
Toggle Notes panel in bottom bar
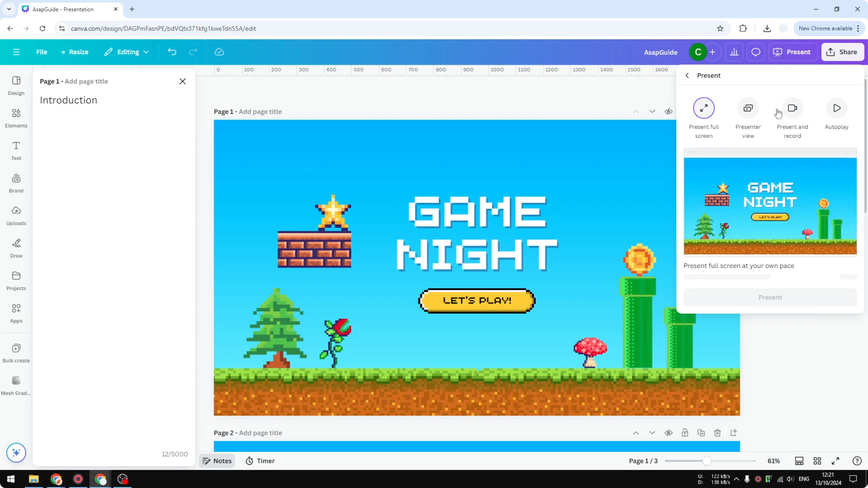(x=217, y=461)
